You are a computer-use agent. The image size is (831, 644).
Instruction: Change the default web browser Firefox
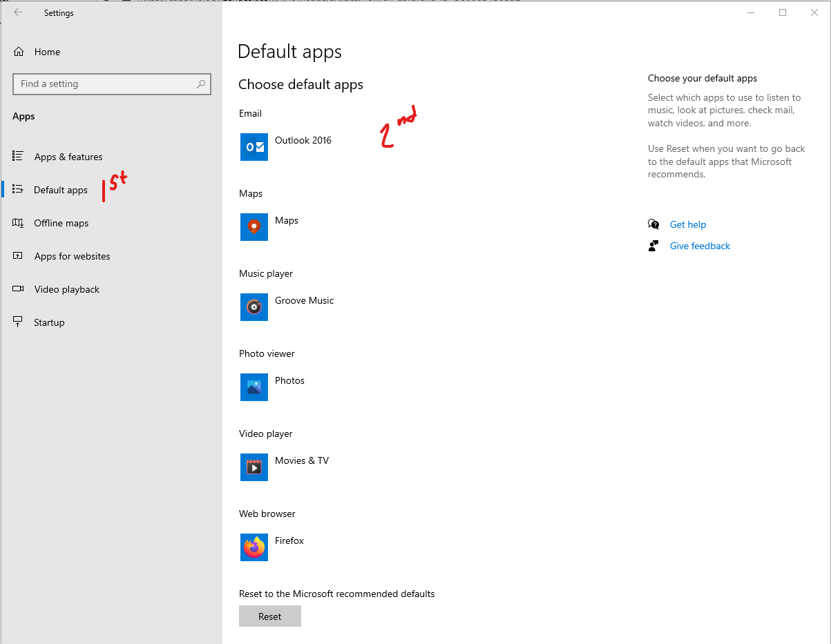[x=289, y=541]
